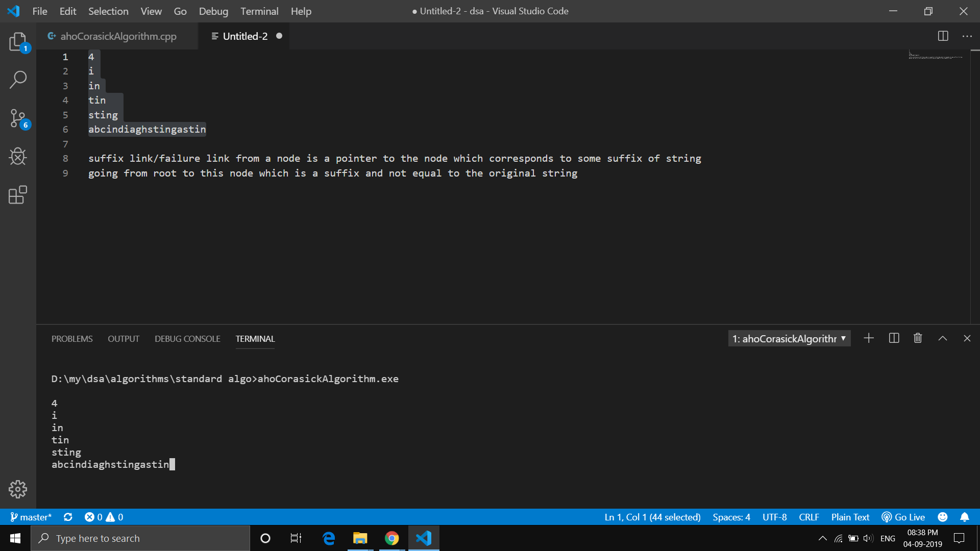The width and height of the screenshot is (980, 551).
Task: Open the Debug panel
Action: pos(18,157)
